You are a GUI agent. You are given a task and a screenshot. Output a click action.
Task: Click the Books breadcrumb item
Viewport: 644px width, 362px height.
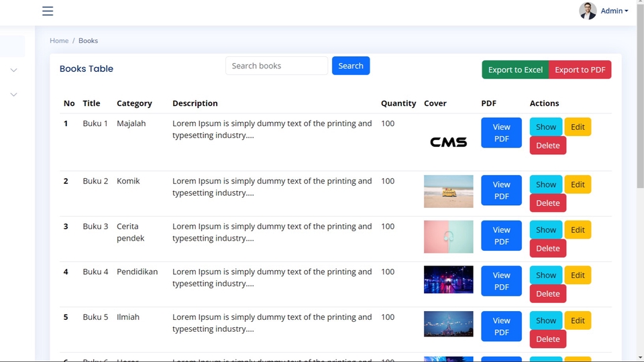click(x=88, y=41)
